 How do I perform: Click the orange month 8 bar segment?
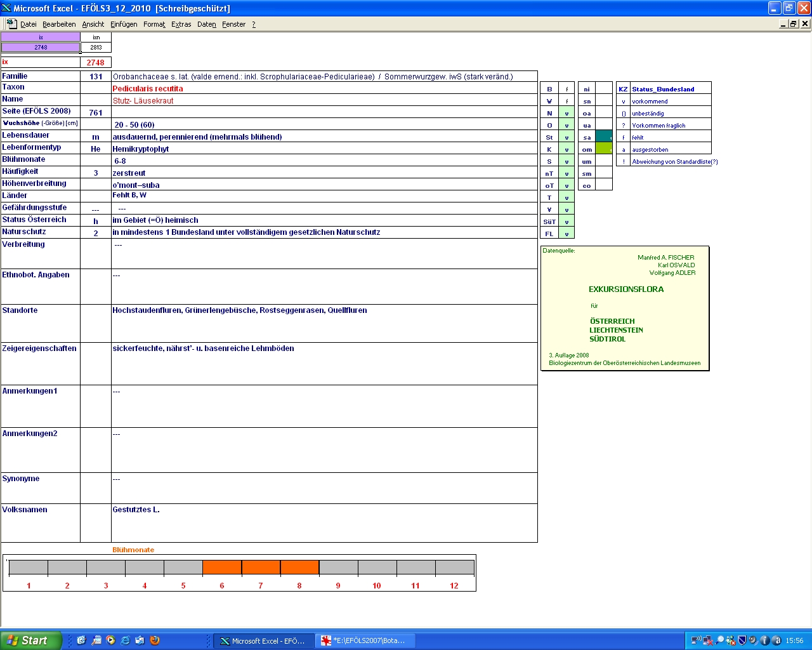pyautogui.click(x=299, y=567)
